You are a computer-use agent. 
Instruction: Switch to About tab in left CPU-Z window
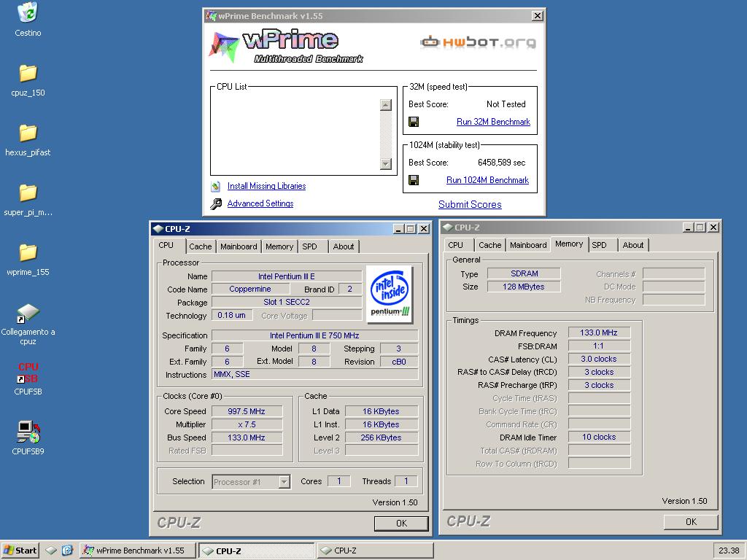(343, 246)
